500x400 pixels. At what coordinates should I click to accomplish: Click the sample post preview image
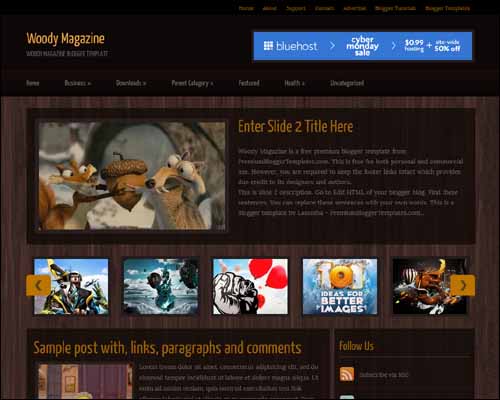pos(85,381)
